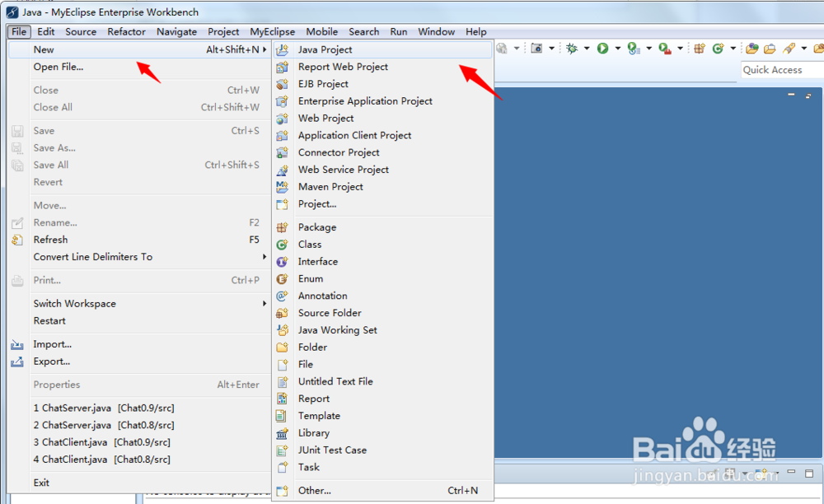Screen dimensions: 824x504
Task: Minimize the bottom console view
Action: 791,473
